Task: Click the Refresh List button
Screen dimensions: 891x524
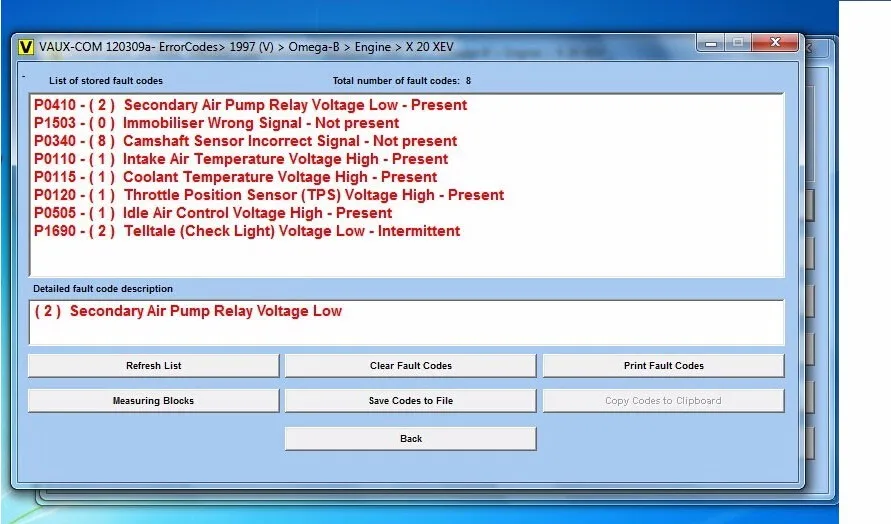Action: 153,365
